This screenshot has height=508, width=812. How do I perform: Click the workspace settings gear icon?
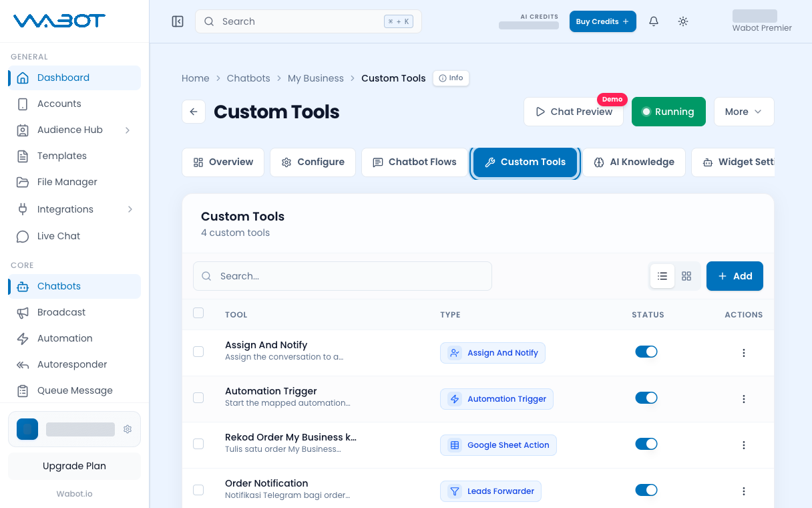coord(128,429)
